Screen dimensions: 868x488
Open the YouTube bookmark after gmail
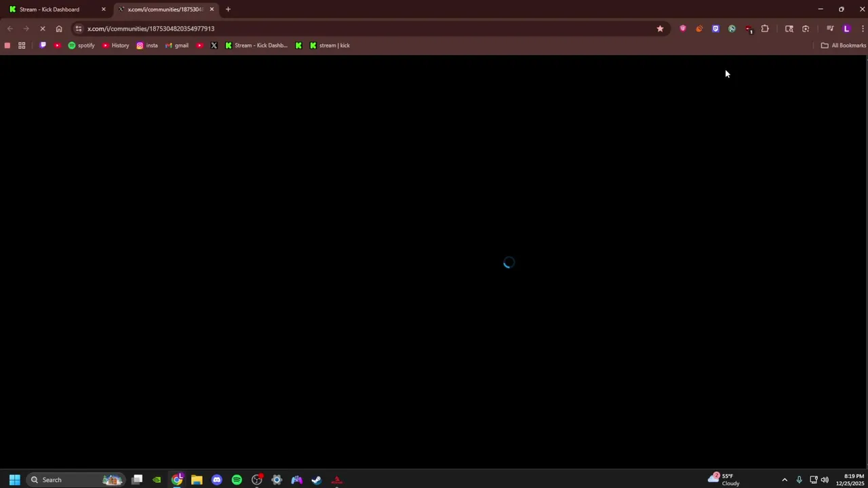[199, 45]
